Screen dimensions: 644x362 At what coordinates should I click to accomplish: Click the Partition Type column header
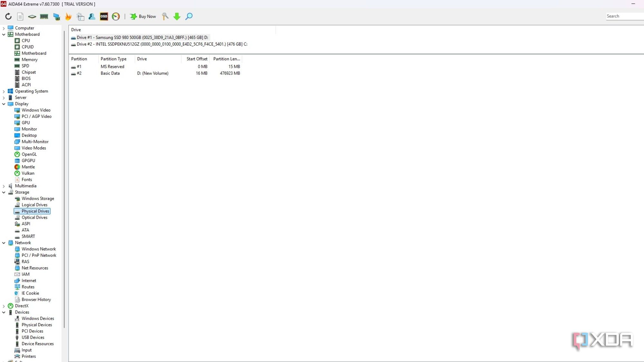pos(116,59)
